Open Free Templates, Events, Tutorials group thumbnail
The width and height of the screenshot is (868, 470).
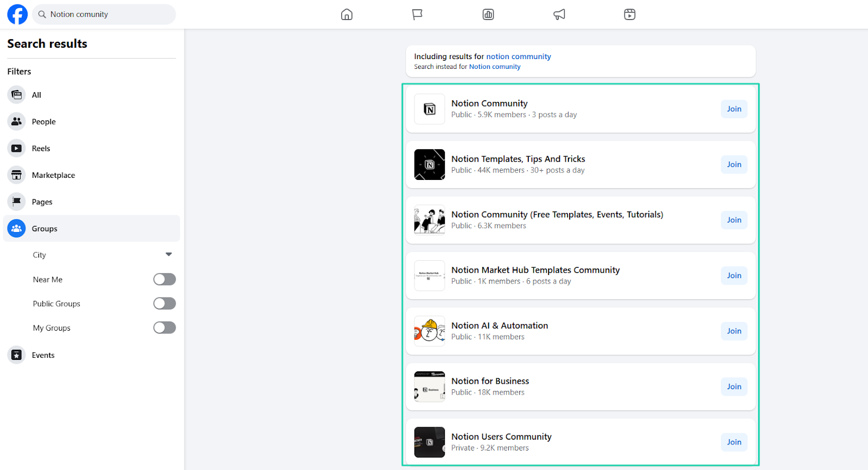coord(430,220)
